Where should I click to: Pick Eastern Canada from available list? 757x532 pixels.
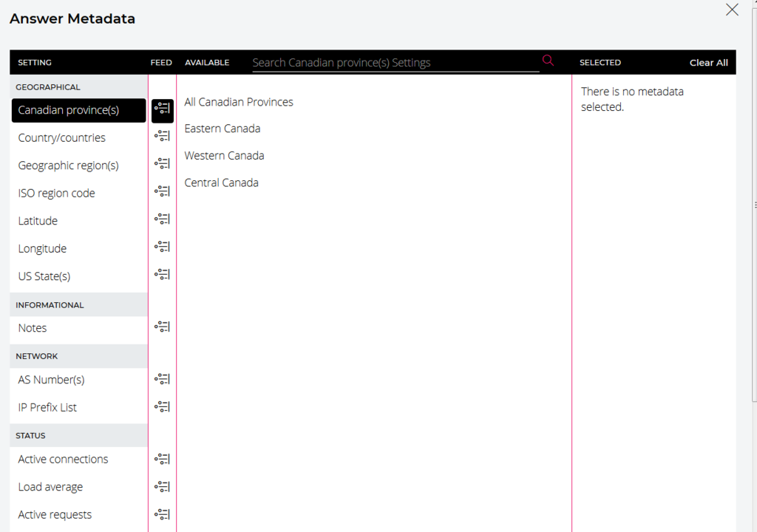point(222,129)
